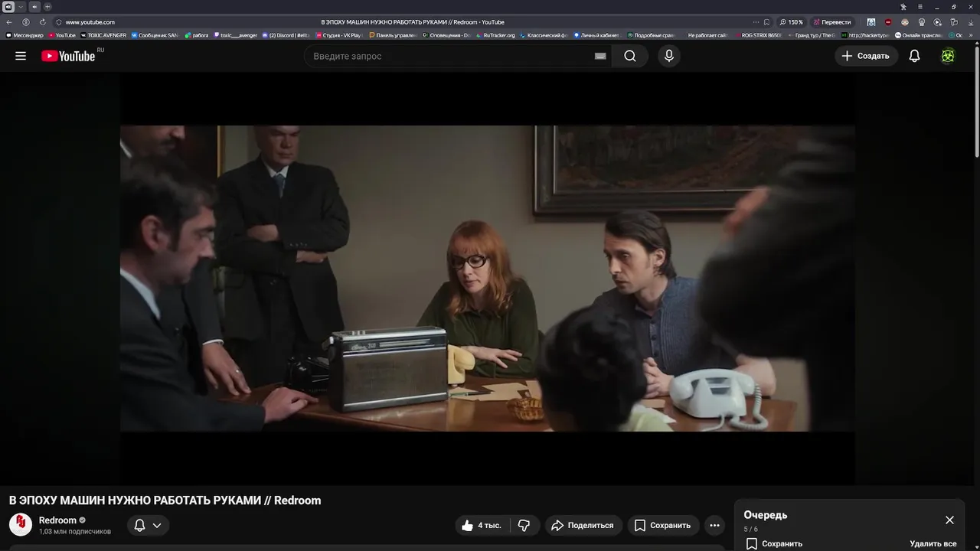Open the Личный кабинет bookmark
Image resolution: width=980 pixels, height=551 pixels.
[x=596, y=35]
